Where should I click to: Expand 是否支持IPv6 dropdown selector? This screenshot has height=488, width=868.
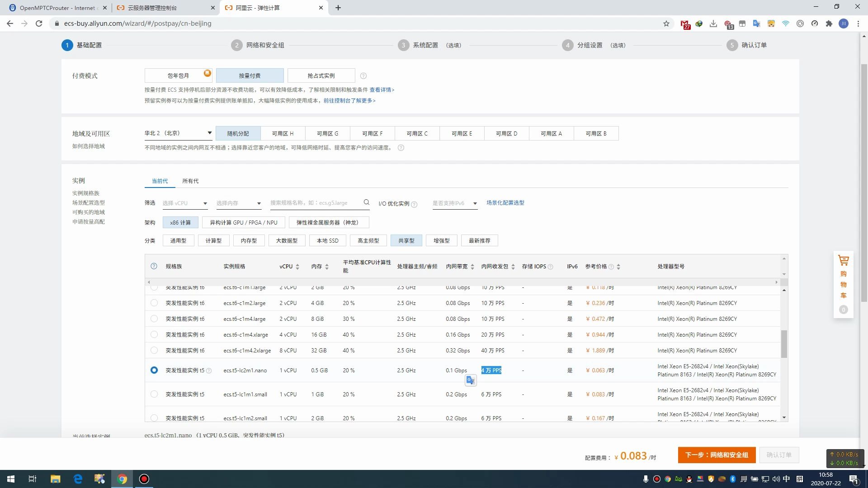pyautogui.click(x=454, y=202)
